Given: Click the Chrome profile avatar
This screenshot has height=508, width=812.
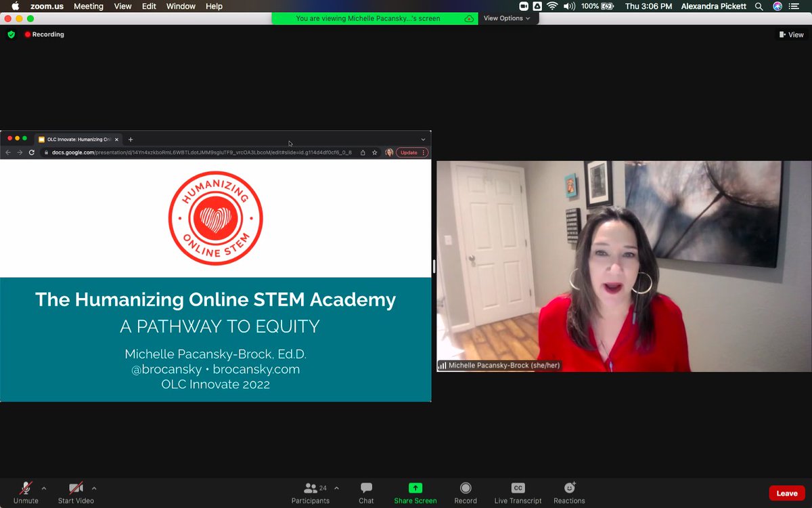Looking at the screenshot, I should point(389,152).
